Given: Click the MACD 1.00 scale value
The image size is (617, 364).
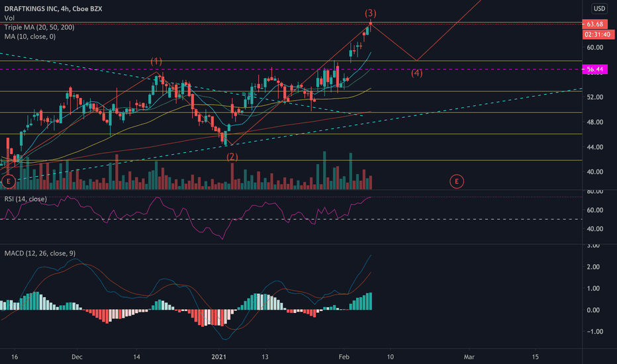Looking at the screenshot, I should [593, 289].
